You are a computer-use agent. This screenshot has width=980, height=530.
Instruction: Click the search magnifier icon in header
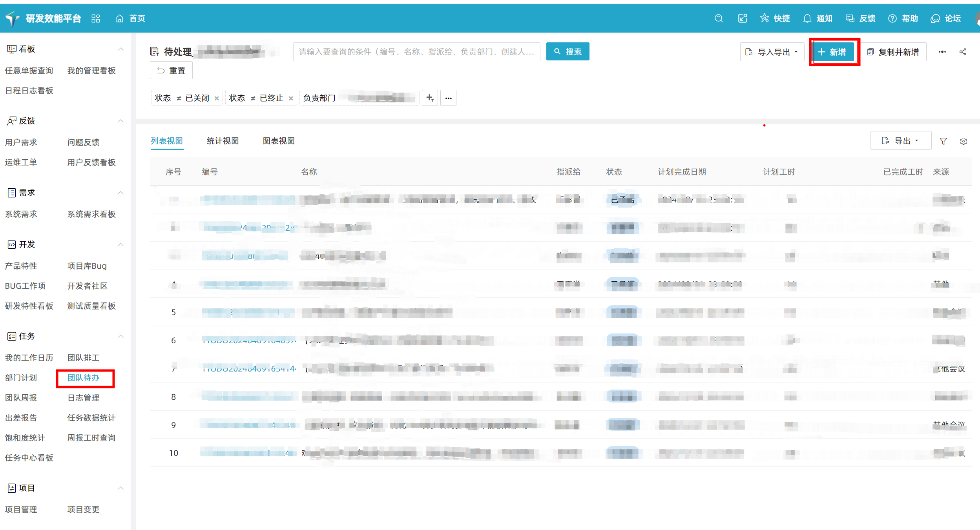pyautogui.click(x=719, y=18)
